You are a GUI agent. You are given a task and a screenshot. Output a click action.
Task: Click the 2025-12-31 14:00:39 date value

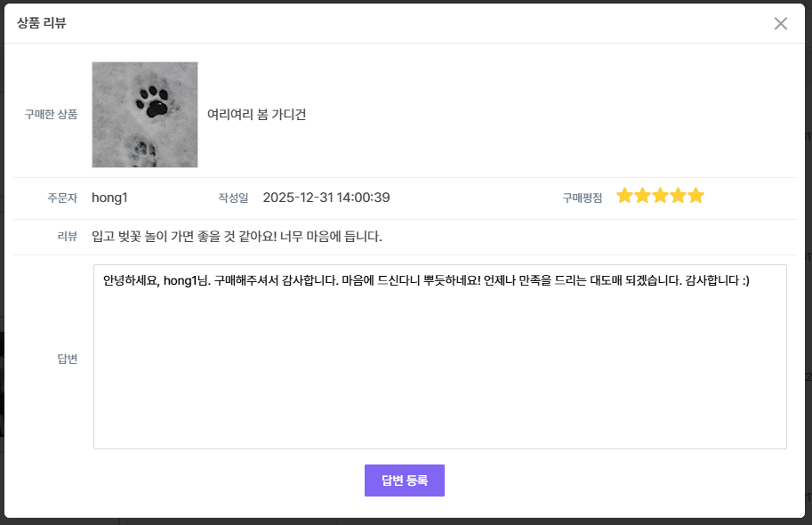326,198
